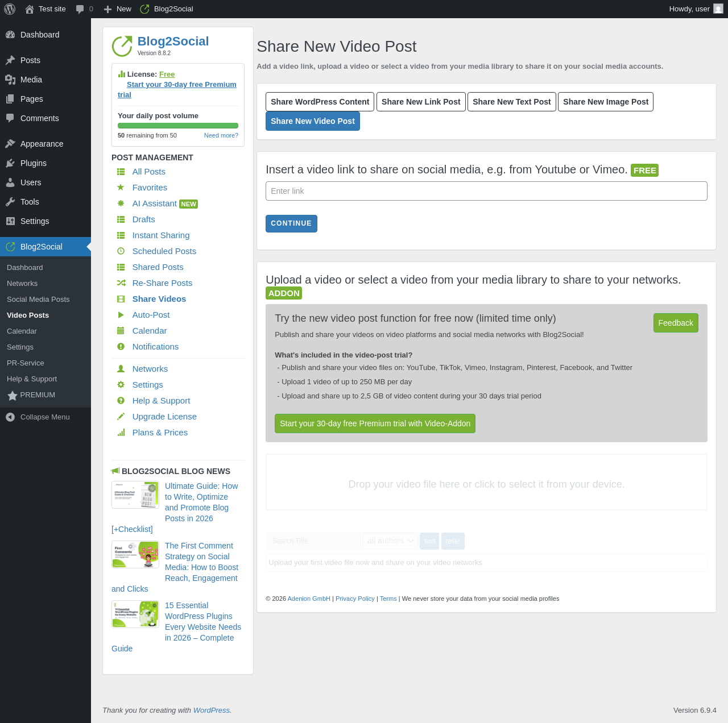Screen dimensions: 728x723
Task: Switch to Share New Text Post tab
Action: click(512, 102)
